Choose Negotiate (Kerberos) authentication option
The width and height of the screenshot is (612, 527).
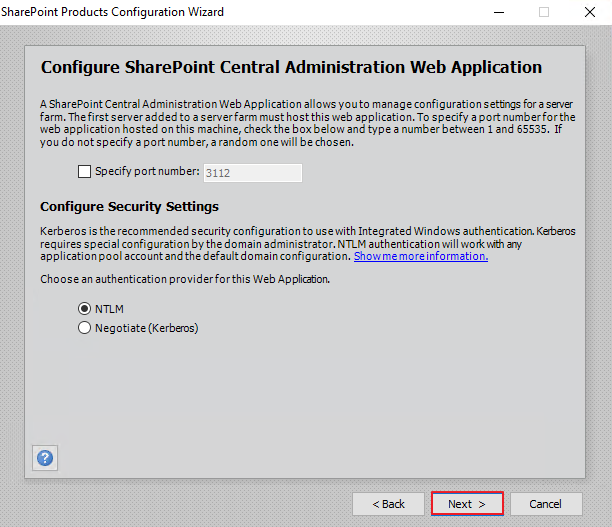[x=84, y=328]
